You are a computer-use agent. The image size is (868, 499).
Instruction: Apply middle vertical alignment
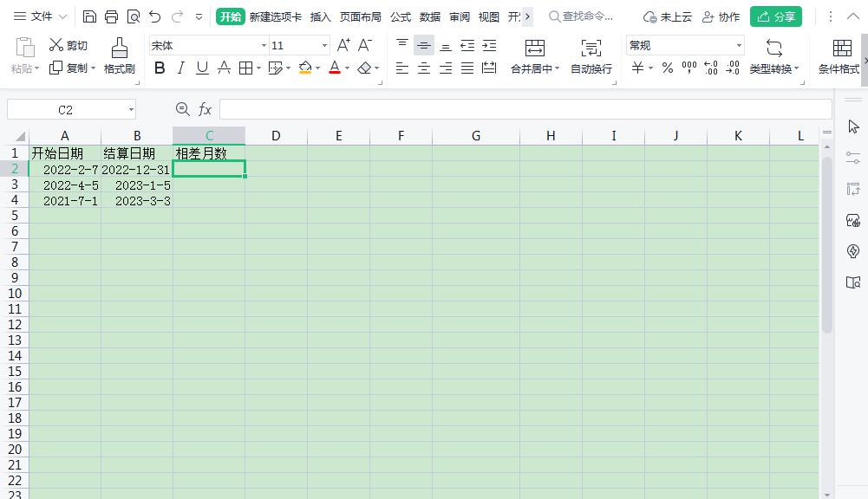424,45
